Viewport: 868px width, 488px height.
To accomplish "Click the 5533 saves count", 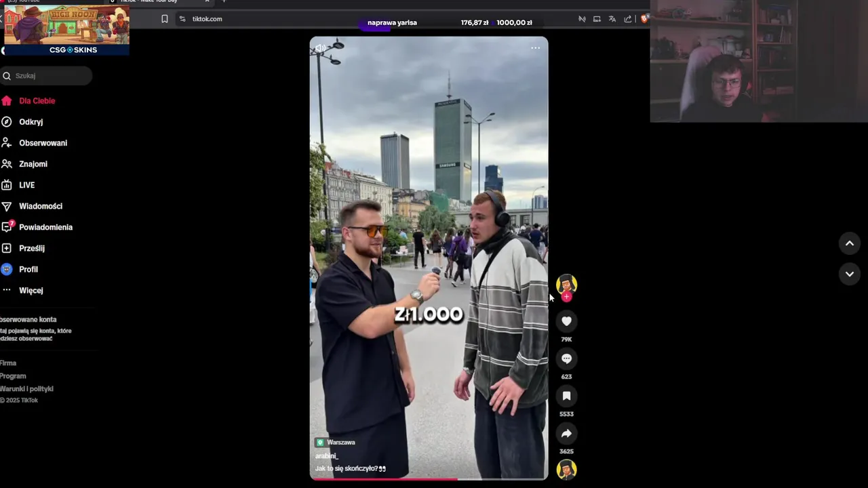I will (566, 413).
